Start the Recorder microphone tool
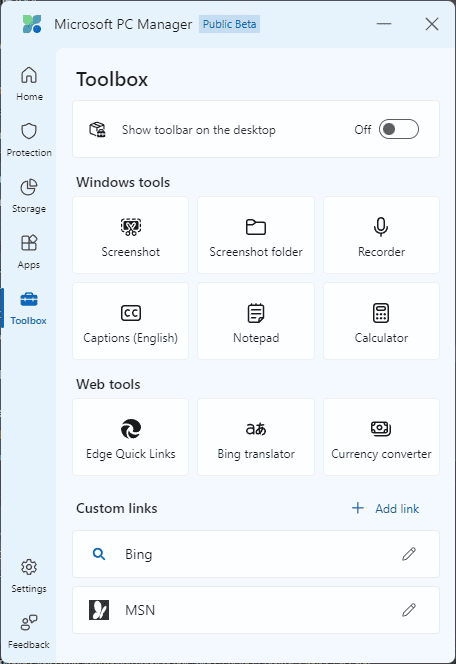 [381, 235]
